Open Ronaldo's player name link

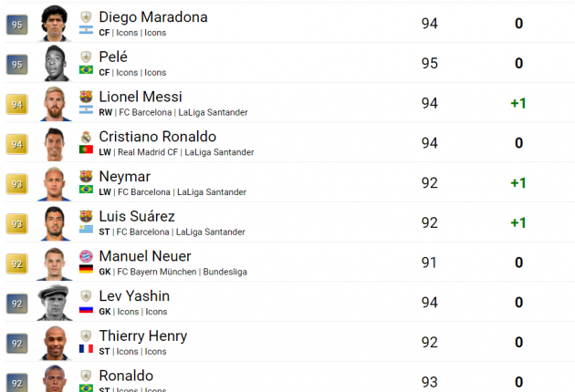[x=126, y=376]
